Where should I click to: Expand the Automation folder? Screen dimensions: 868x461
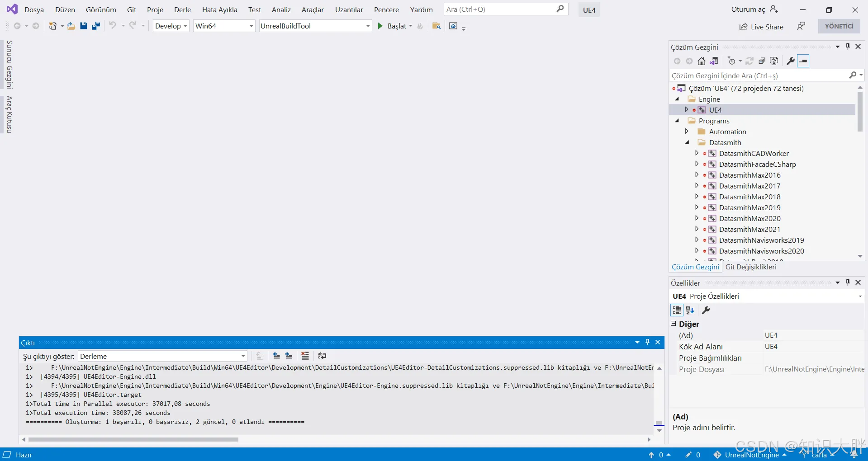[687, 132]
